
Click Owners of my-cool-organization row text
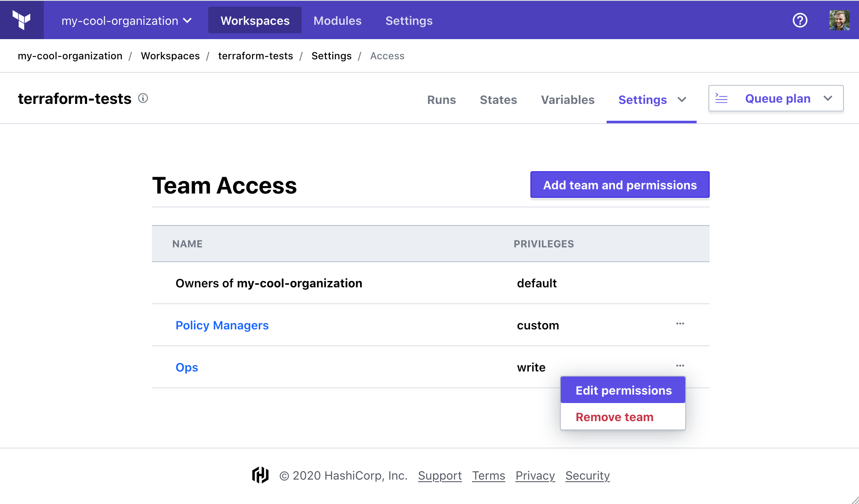coord(269,283)
